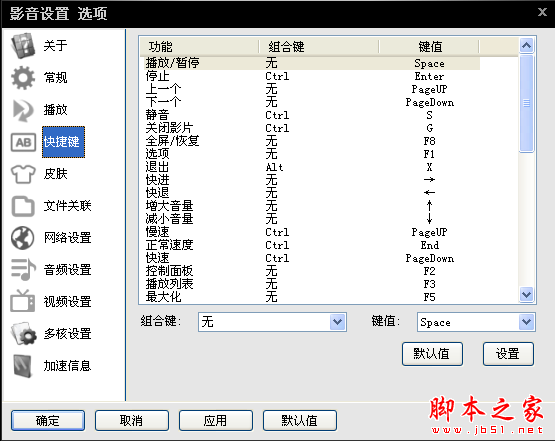Screen dimensions: 555x441
Task: Close the 影音设置 选项 dialog
Action: (x=542, y=12)
